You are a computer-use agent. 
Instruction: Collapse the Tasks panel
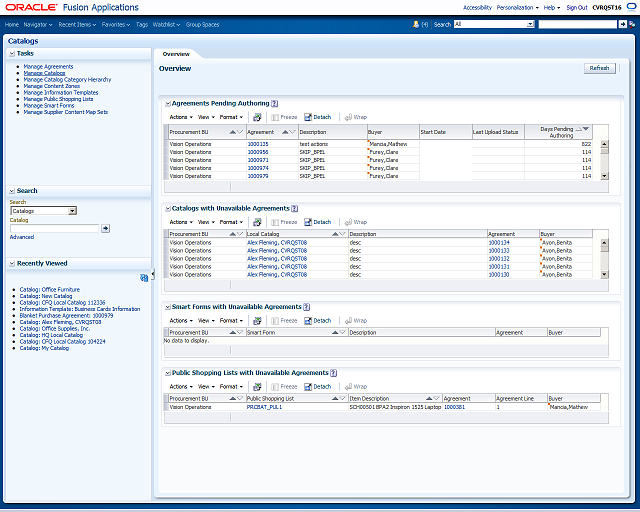pos(12,53)
